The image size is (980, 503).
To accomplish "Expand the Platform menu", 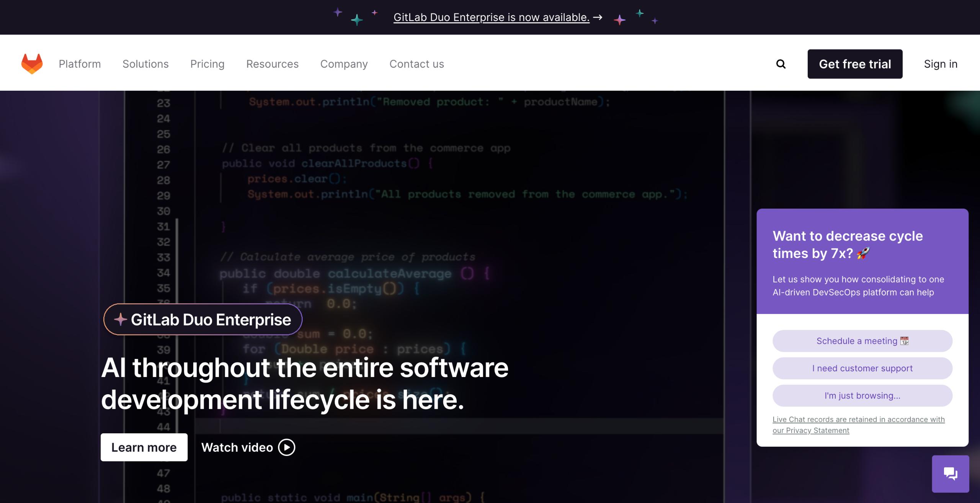I will pyautogui.click(x=80, y=64).
